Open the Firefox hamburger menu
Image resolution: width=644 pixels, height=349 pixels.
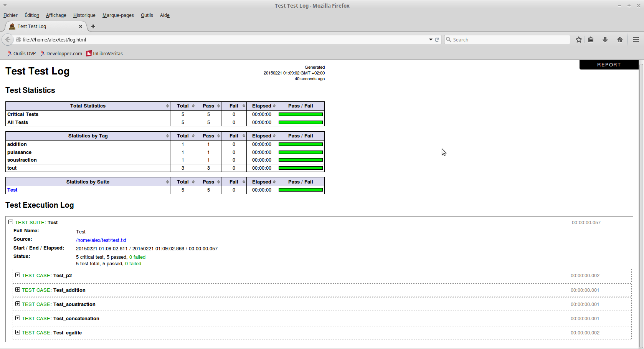(636, 40)
